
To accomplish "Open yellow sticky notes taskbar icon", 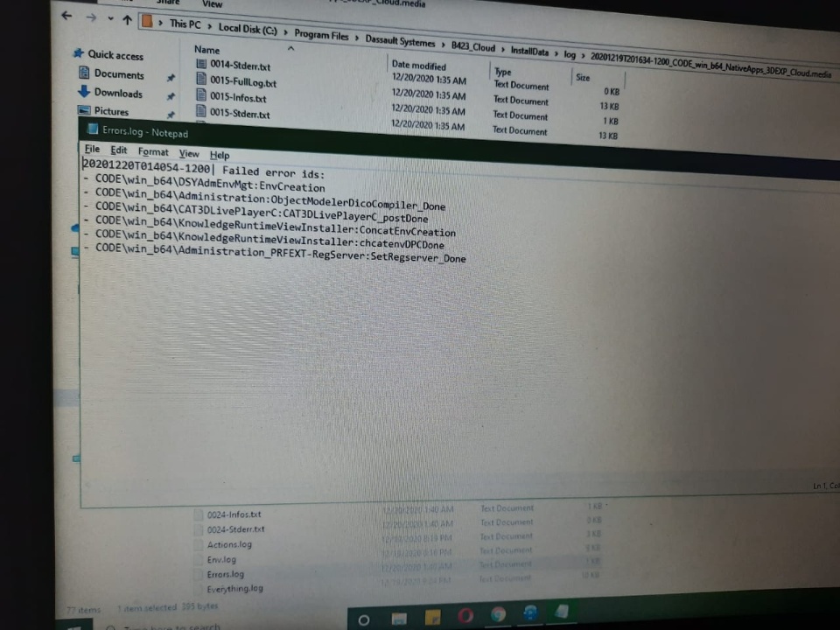I will 433,617.
